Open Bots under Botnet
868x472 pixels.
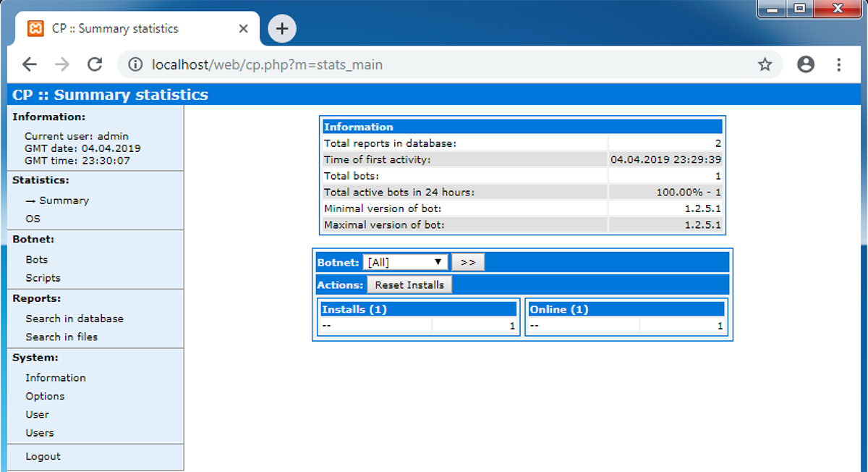37,259
